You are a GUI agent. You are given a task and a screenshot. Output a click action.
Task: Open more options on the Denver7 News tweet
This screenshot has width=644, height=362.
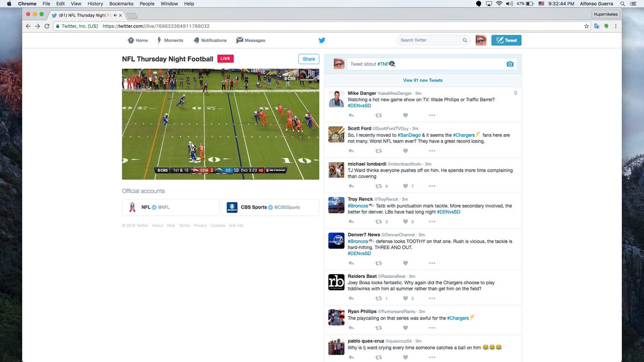(x=432, y=263)
